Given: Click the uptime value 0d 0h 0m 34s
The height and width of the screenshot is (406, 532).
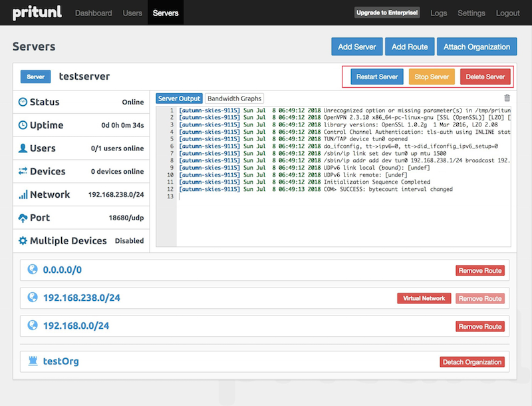Looking at the screenshot, I should pos(122,125).
